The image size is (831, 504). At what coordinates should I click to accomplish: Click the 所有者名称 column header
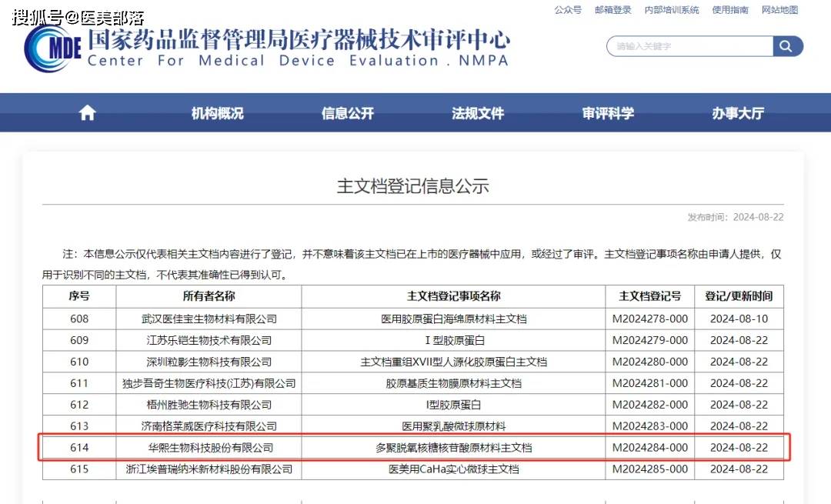click(x=209, y=296)
